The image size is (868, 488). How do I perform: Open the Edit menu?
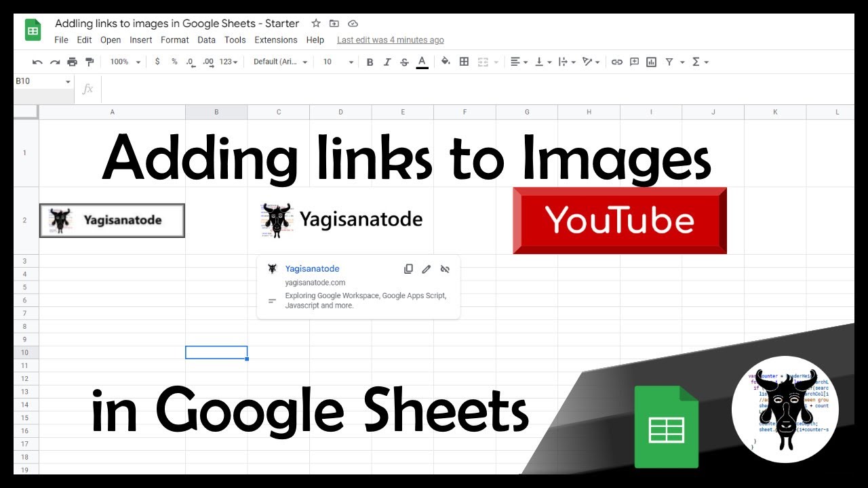(x=84, y=40)
